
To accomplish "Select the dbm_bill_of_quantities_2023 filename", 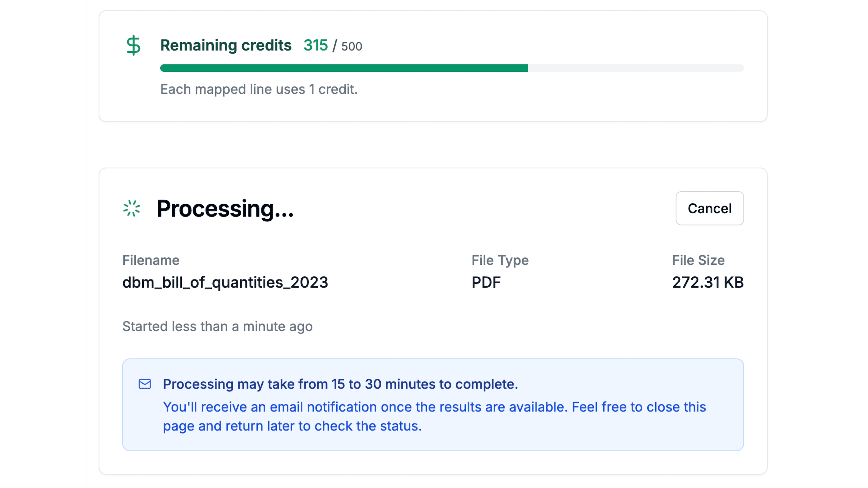I will [x=225, y=282].
